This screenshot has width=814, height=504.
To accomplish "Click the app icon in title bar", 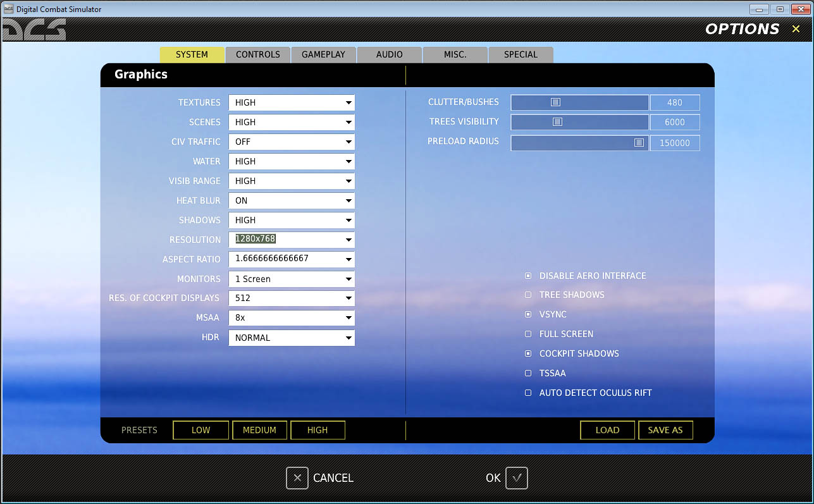I will (8, 9).
